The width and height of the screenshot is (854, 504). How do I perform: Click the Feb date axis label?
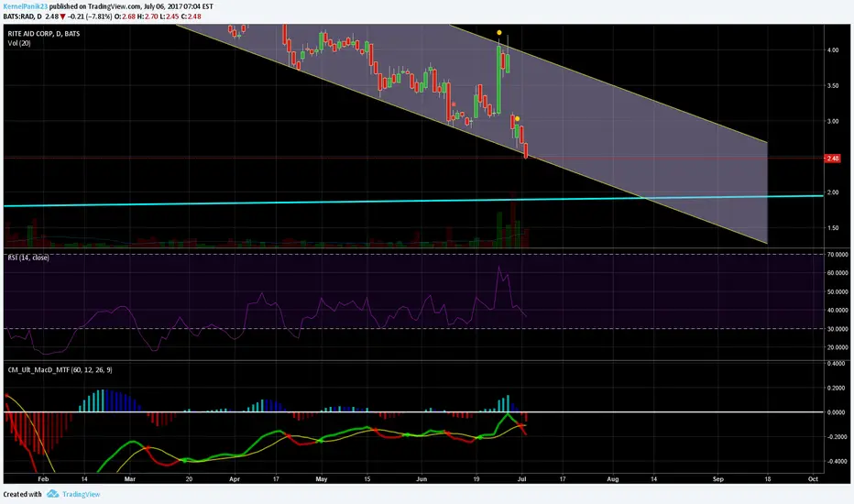(43, 479)
